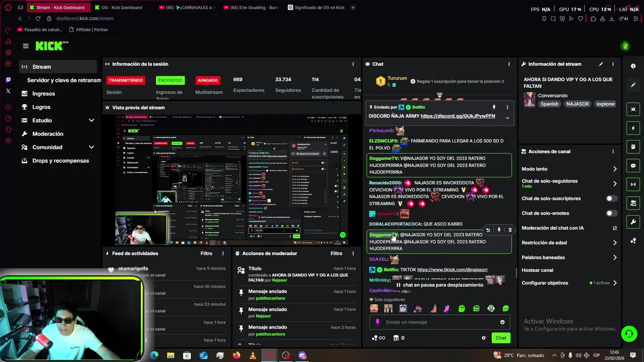Viewport: 644px width, 362px height.
Task: Click the lightning bolt icon in right sidebar
Action: (633, 128)
